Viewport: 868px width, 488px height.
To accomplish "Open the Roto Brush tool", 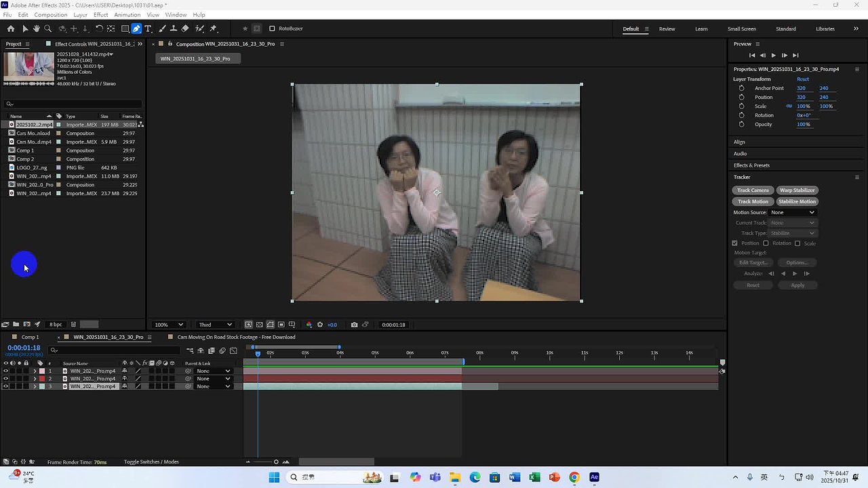I will coord(201,28).
